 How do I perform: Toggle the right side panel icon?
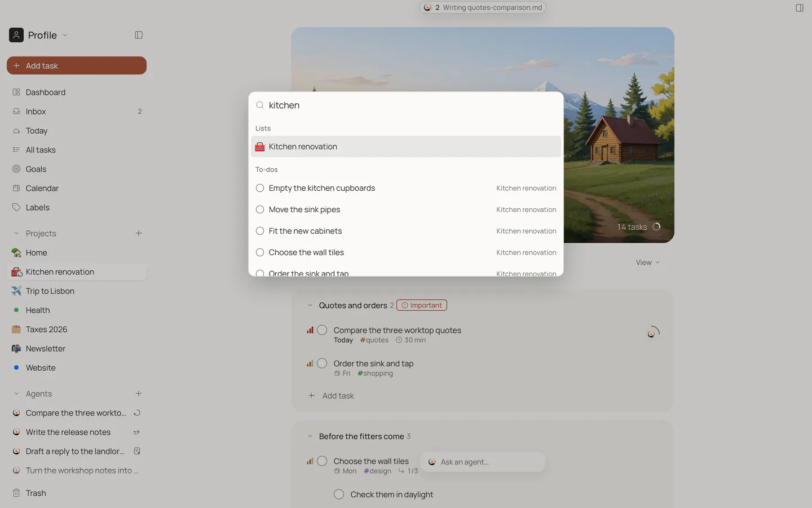coord(799,8)
